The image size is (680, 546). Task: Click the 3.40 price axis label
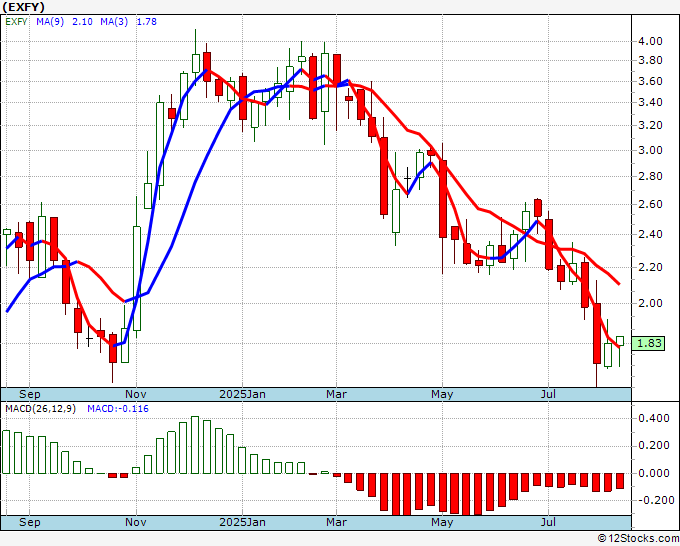click(650, 102)
